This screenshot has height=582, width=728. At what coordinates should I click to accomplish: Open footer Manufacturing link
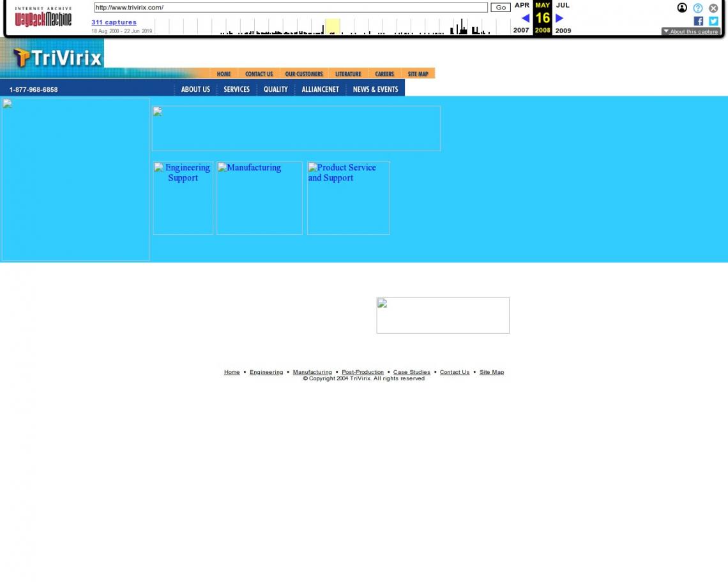(x=312, y=372)
